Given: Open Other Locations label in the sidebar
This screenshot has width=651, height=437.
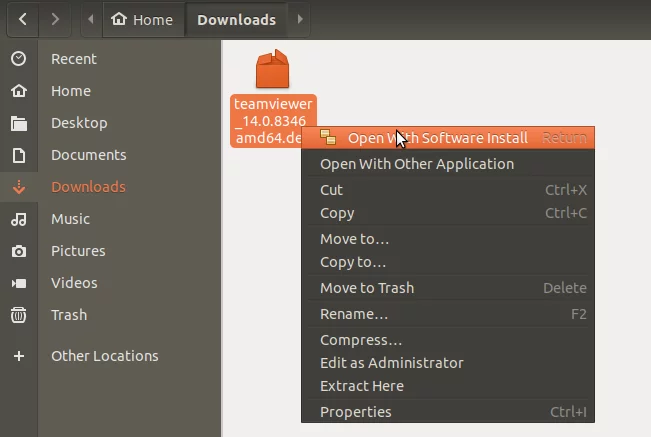Looking at the screenshot, I should tap(105, 356).
